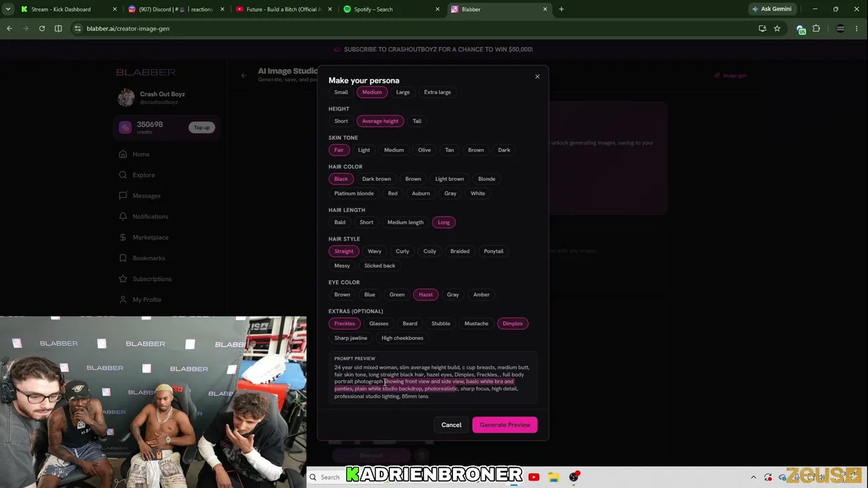868x488 pixels.
Task: Open Explore in Blabber sidebar
Action: pos(144,175)
